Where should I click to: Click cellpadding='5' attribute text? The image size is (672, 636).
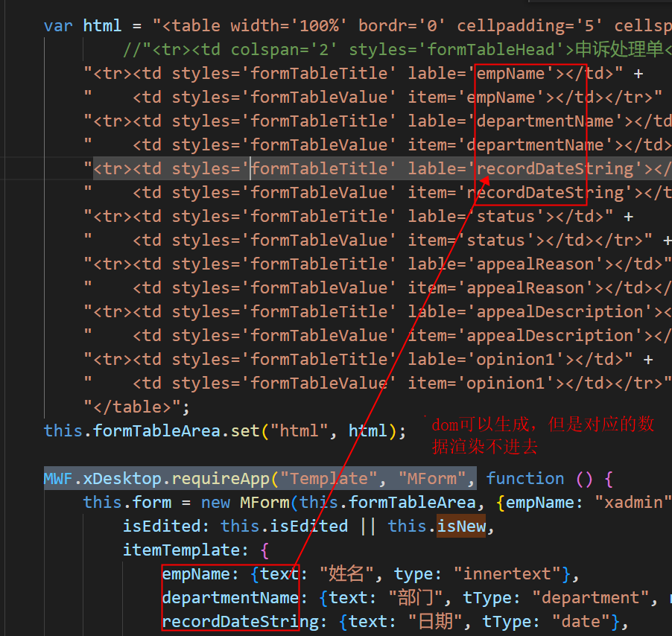click(530, 26)
